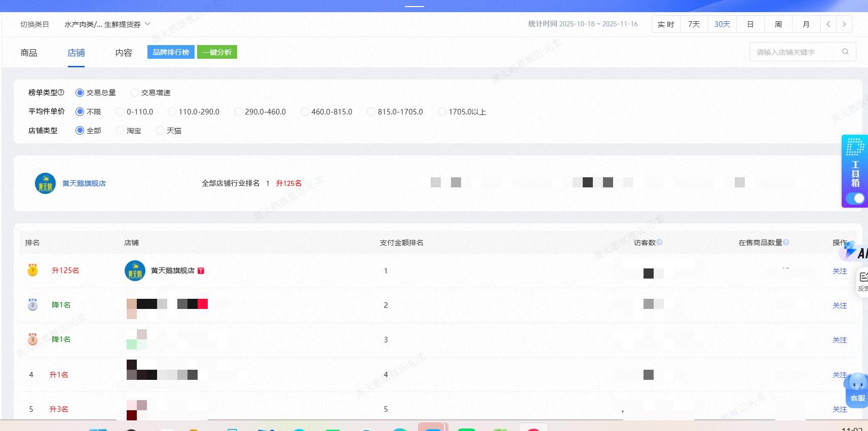Select the 月 time granularity
Viewport: 868px width, 431px height.
806,24
